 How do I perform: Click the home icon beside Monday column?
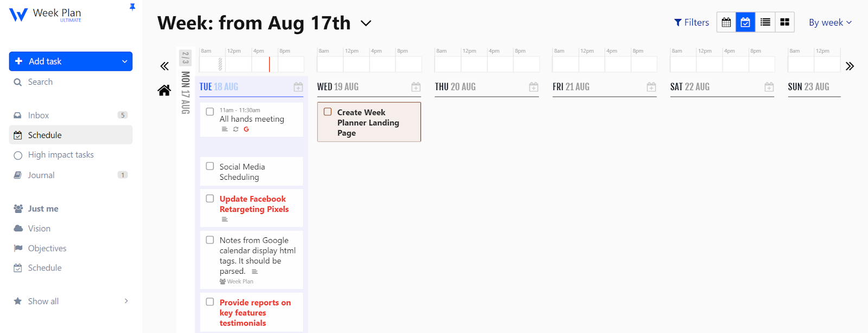164,90
